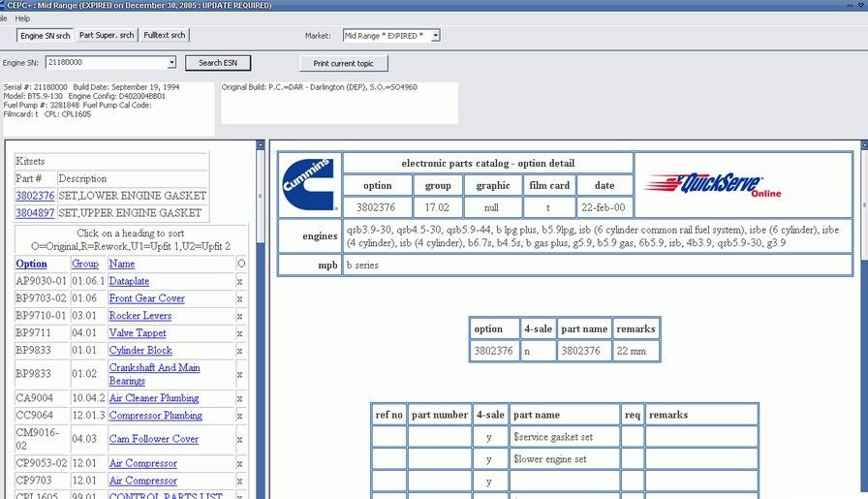Open the Cylinder Block option link

140,351
